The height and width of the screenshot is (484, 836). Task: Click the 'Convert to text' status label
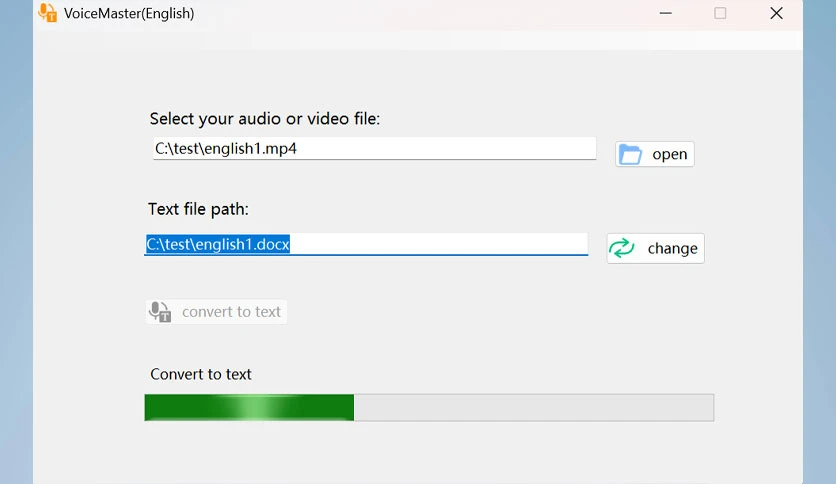point(200,374)
